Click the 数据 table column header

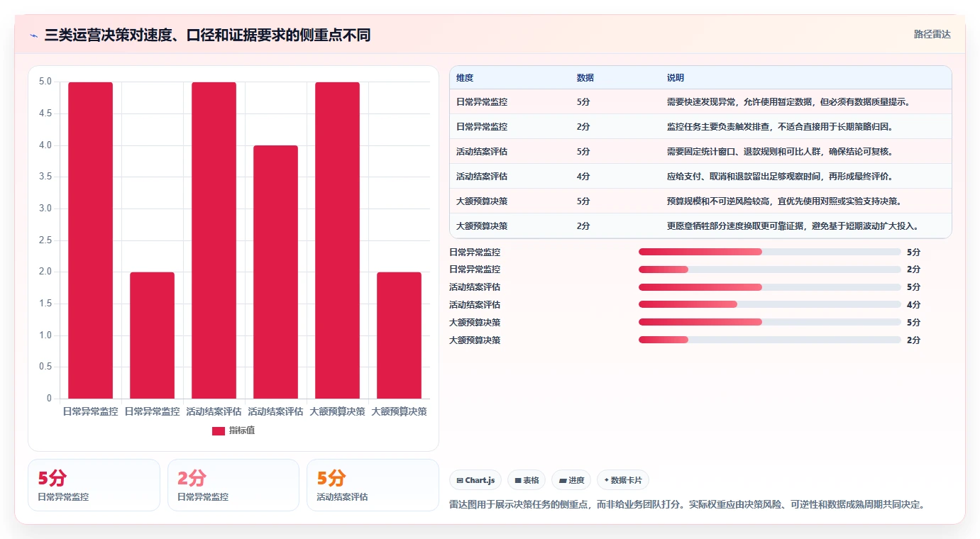pos(585,78)
